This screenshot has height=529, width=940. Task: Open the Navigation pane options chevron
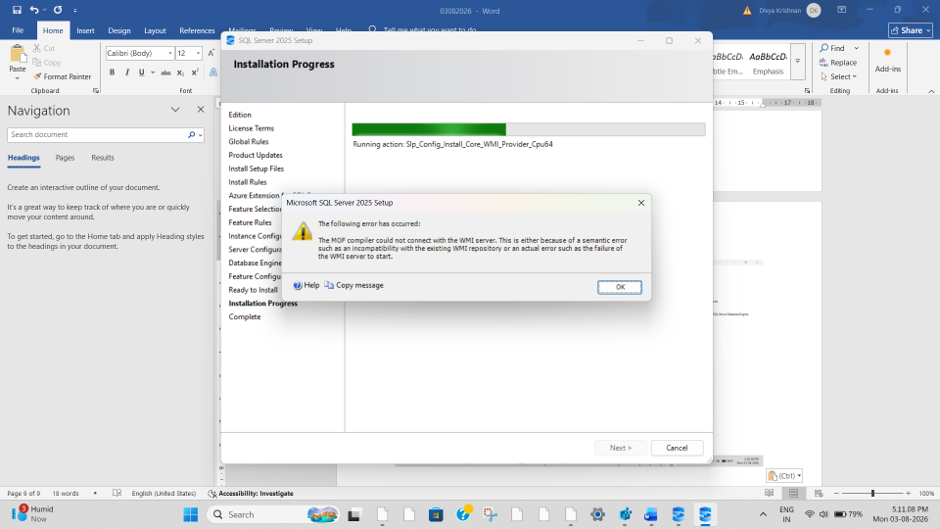click(x=175, y=110)
